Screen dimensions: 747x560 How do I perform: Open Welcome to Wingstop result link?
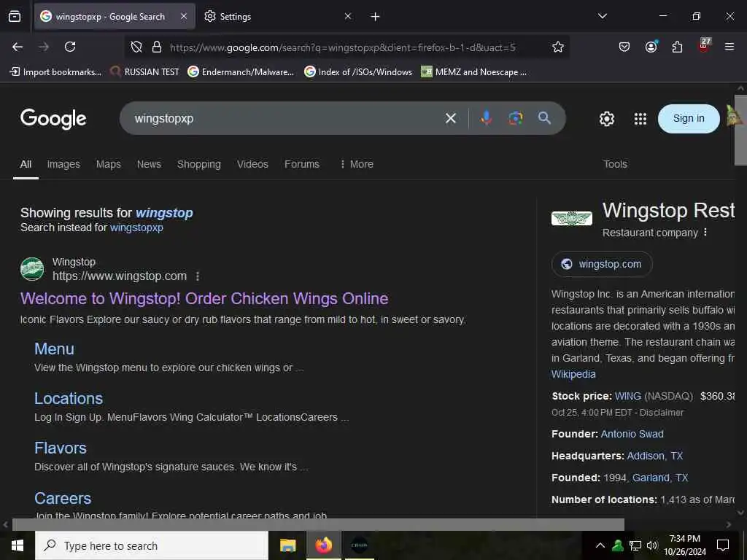pyautogui.click(x=204, y=298)
